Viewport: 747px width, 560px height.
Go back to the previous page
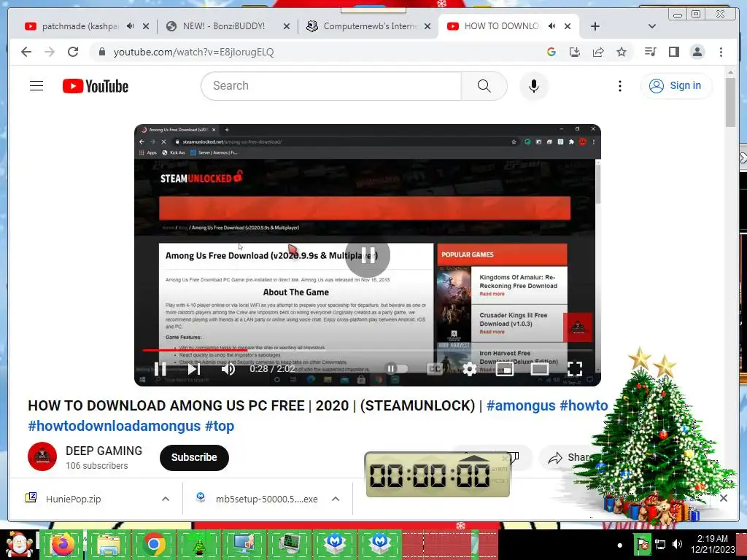pyautogui.click(x=26, y=52)
